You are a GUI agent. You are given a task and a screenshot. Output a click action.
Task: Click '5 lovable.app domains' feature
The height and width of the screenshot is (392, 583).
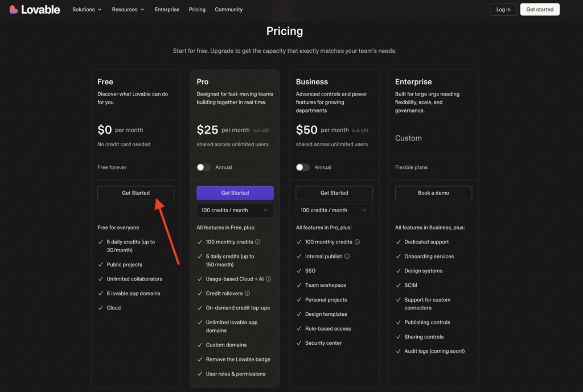pyautogui.click(x=133, y=294)
